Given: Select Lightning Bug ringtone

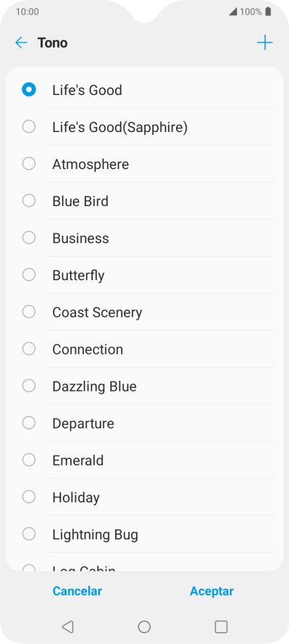Looking at the screenshot, I should pos(144,534).
